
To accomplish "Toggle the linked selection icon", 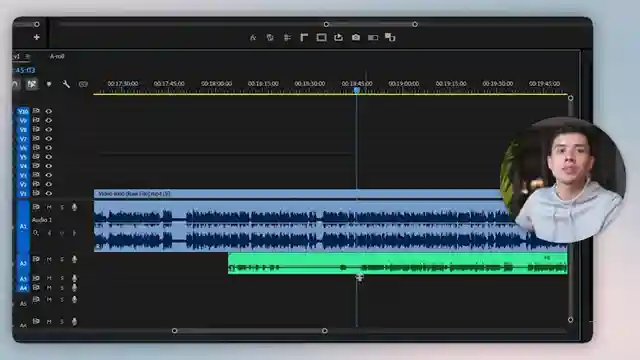I will click(x=31, y=84).
